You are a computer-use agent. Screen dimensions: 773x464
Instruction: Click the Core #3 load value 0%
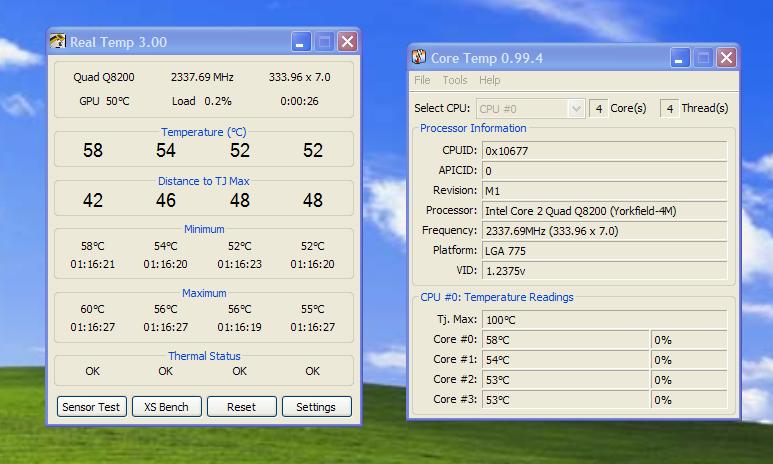tap(689, 400)
